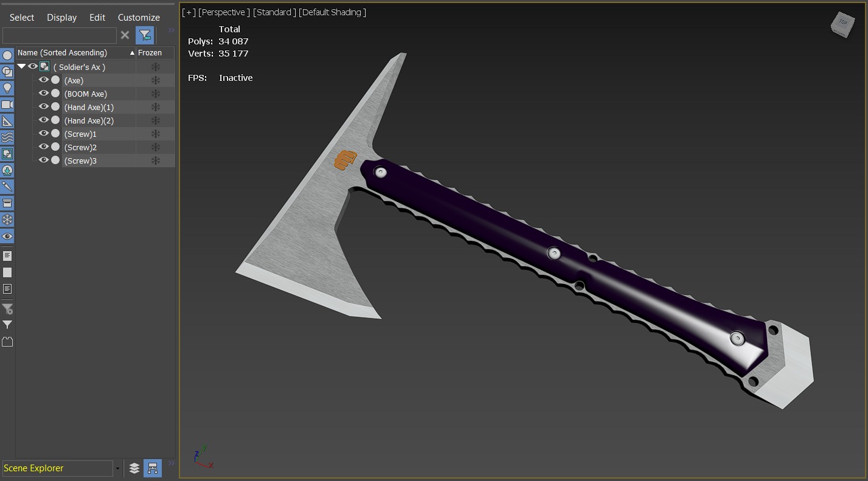This screenshot has height=481, width=868.
Task: Click the castle-shaped icon below funnel
Action: [7, 342]
